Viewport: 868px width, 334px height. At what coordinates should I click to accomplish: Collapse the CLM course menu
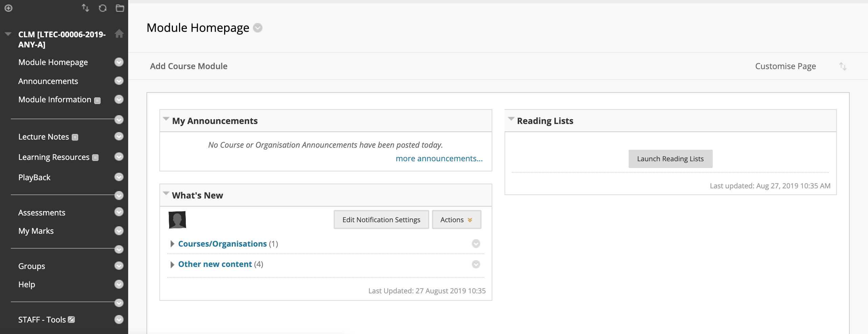(8, 34)
